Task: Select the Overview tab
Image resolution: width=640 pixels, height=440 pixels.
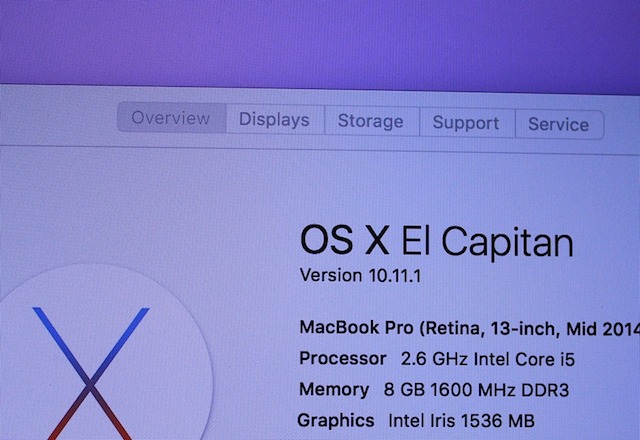Action: point(171,118)
